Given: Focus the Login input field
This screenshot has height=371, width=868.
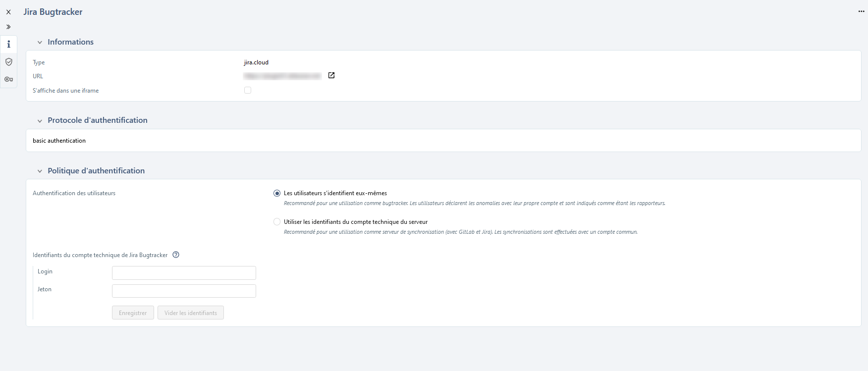Looking at the screenshot, I should tap(184, 273).
